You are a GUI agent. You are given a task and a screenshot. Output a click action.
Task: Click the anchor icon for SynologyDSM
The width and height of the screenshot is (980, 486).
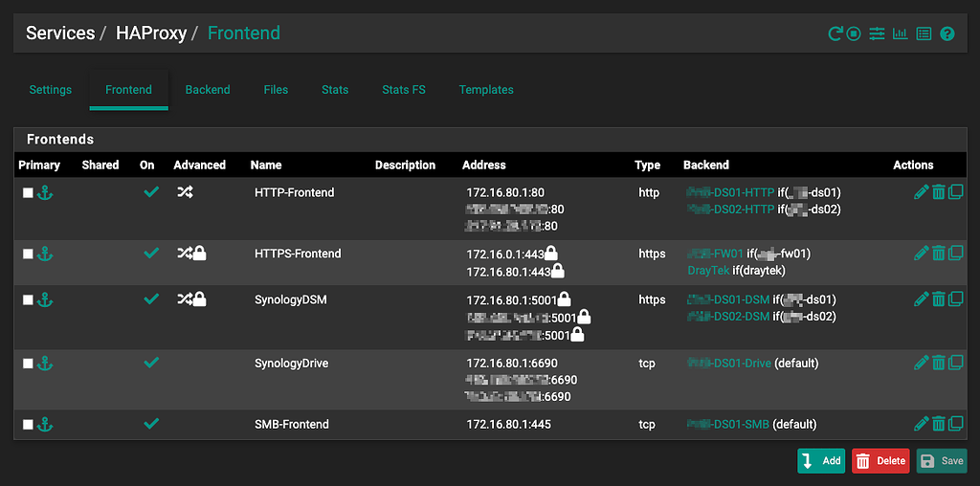[x=45, y=299]
